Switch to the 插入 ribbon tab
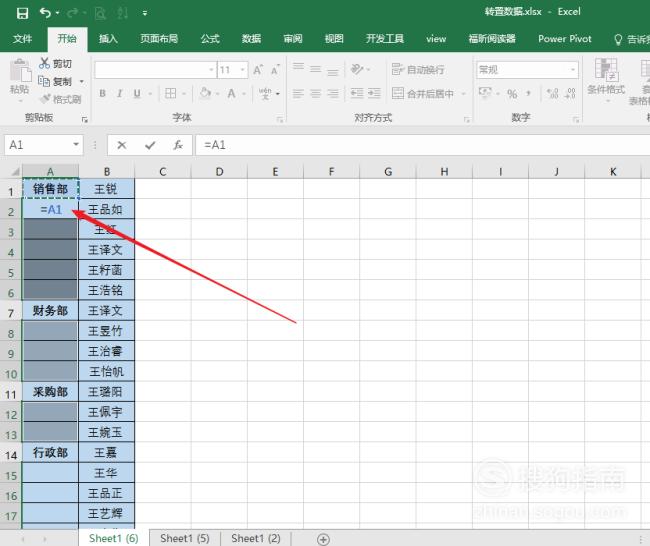Screen dimensions: 650x546 pyautogui.click(x=108, y=39)
